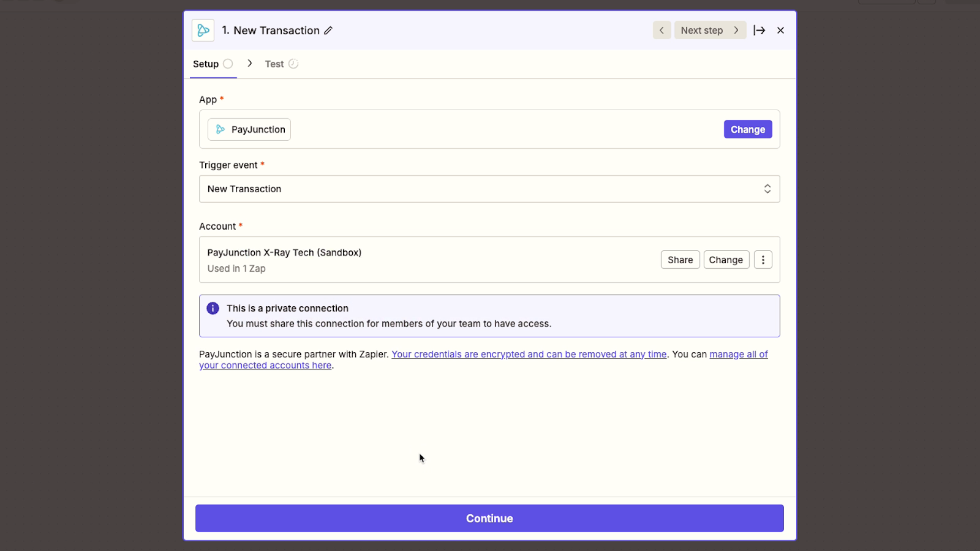Image resolution: width=980 pixels, height=551 pixels.
Task: Click the Next step button
Action: [710, 30]
